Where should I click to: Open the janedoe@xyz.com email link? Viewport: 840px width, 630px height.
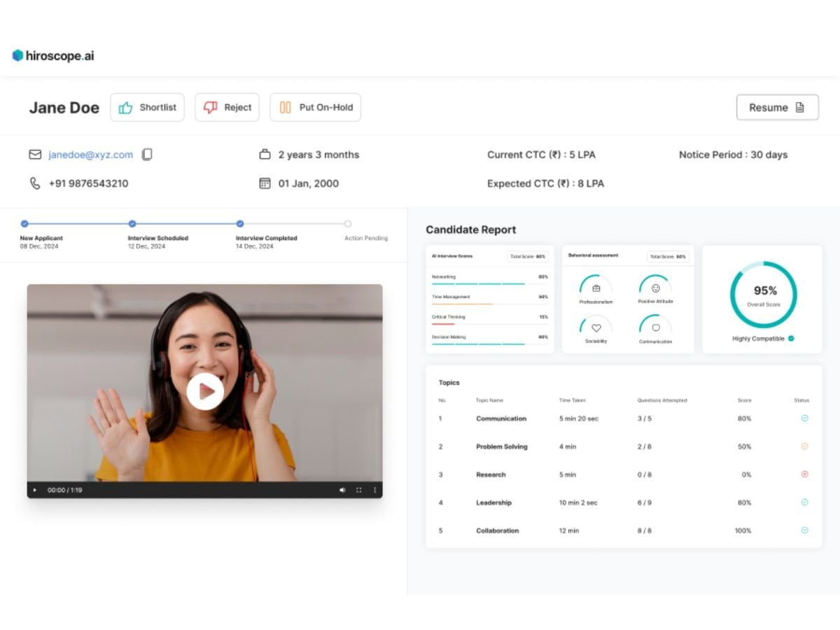tap(90, 155)
